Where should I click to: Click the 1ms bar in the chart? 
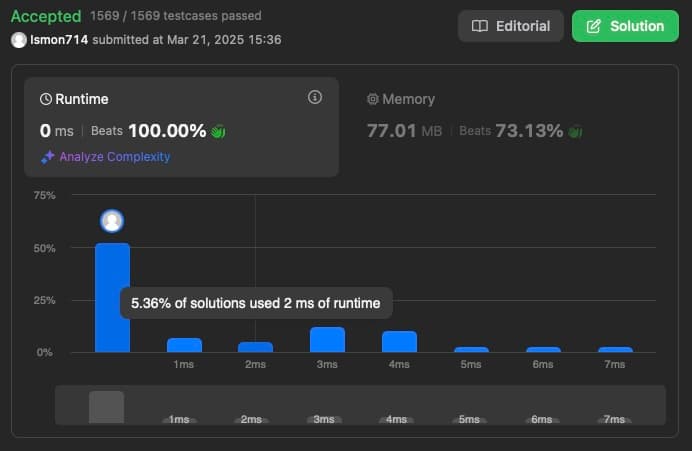tap(184, 345)
